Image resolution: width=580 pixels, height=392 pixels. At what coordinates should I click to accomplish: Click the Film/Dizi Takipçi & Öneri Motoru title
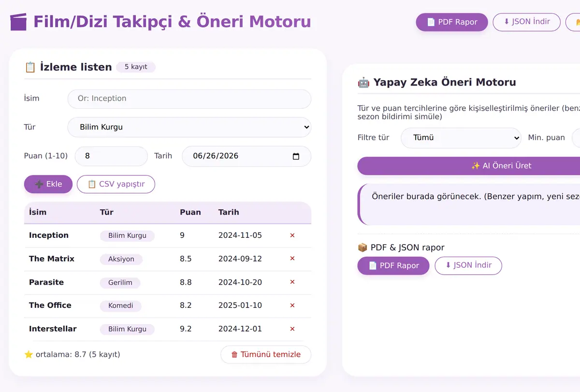coord(172,22)
